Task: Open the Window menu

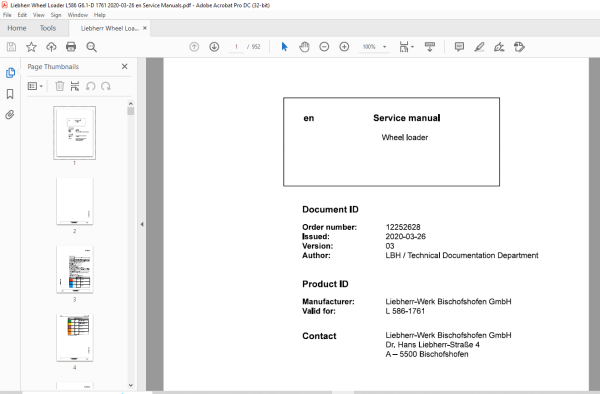Action: (x=78, y=15)
